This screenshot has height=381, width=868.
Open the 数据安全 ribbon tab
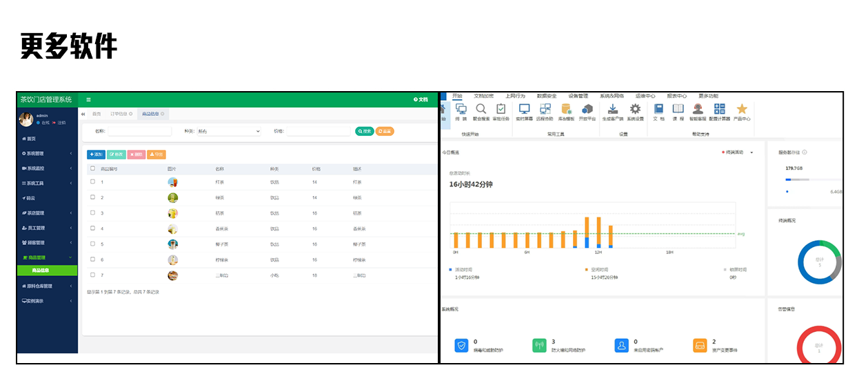click(546, 96)
